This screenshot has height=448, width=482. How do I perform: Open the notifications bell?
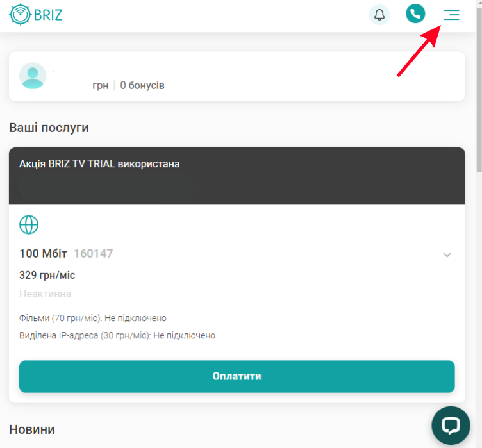click(x=379, y=15)
